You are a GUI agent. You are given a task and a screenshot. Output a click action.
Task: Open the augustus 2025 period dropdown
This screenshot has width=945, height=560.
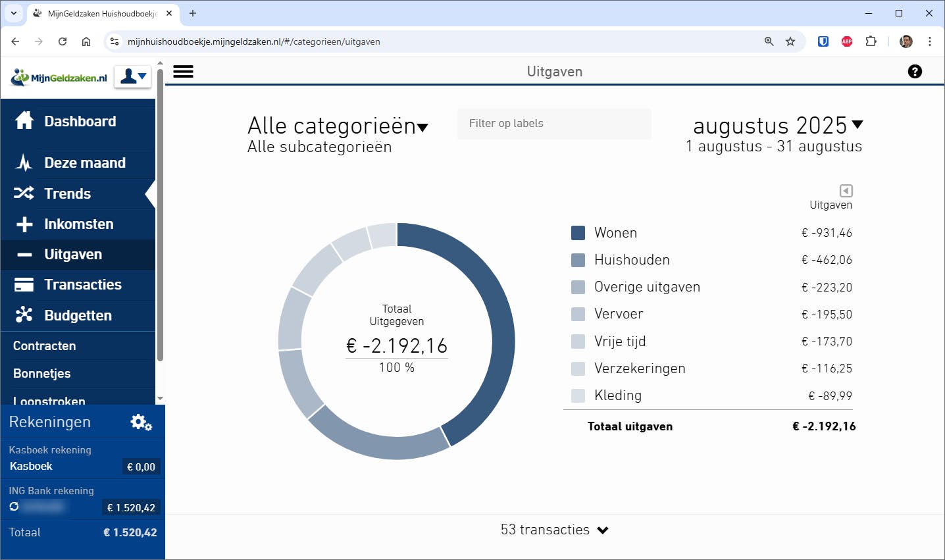778,125
